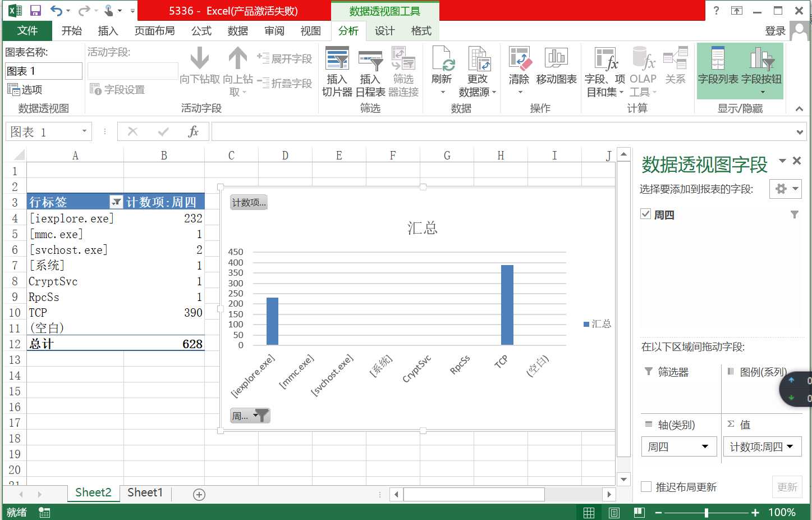
Task: Click the disabled 更新 button
Action: coord(787,487)
